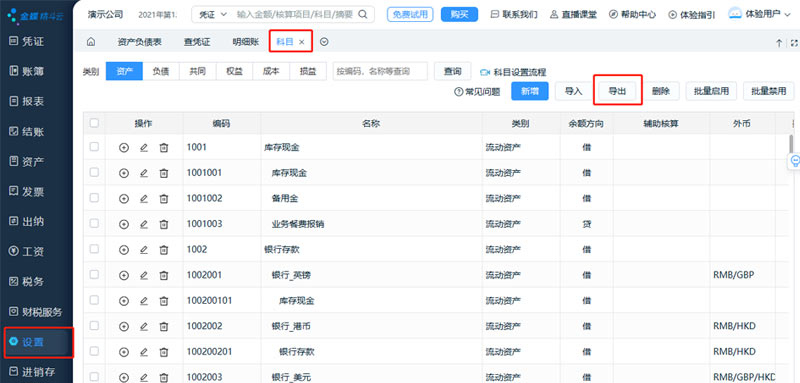Tick the checkbox for account 1001003

(x=94, y=223)
